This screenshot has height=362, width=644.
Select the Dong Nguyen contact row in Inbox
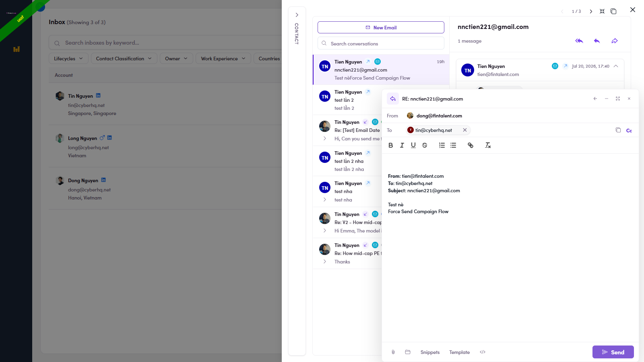click(x=165, y=189)
